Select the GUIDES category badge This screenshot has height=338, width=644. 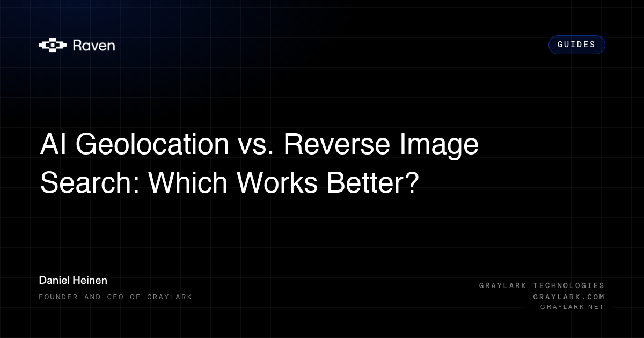click(x=576, y=45)
